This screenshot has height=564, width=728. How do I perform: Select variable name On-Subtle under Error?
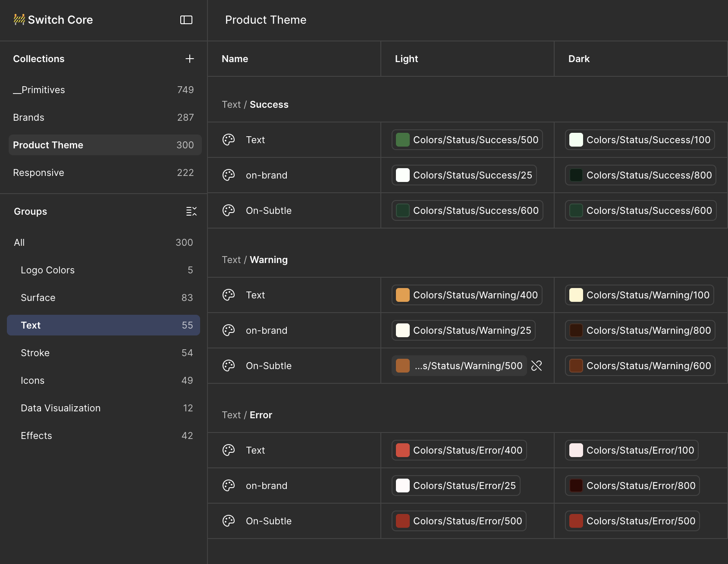tap(269, 521)
